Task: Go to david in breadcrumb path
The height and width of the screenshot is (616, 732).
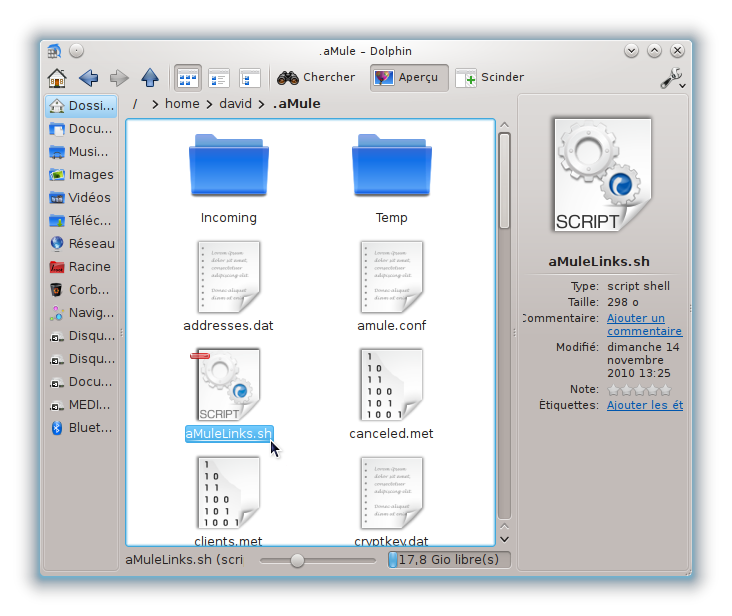Action: [x=235, y=104]
